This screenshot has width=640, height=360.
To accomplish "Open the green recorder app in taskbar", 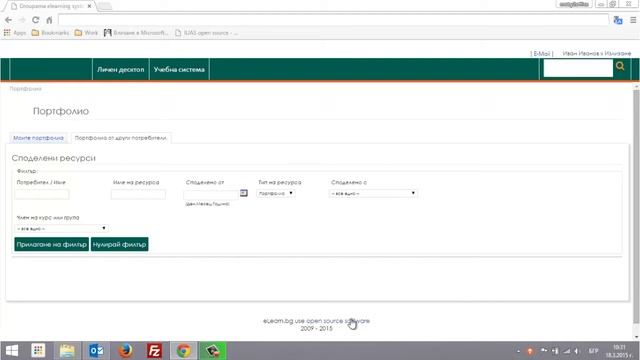I will (x=212, y=351).
